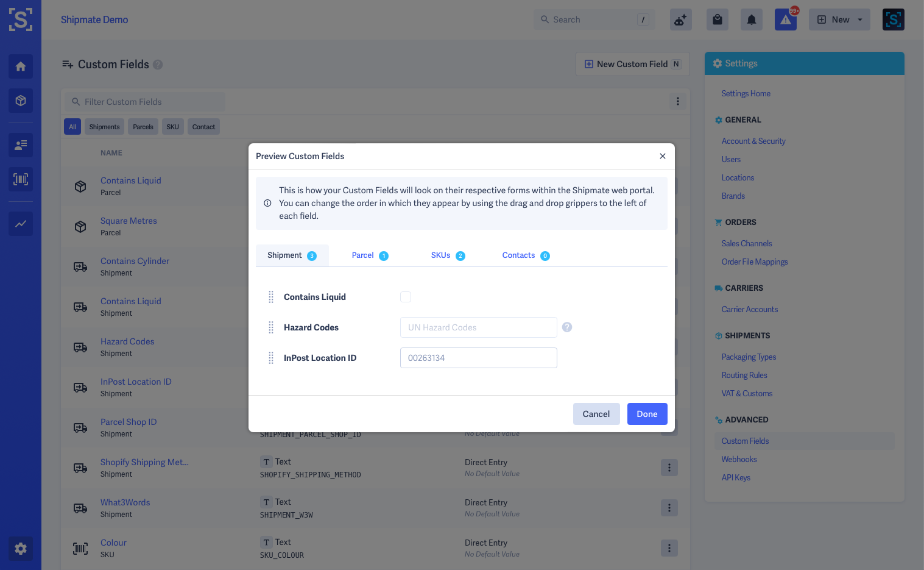The width and height of the screenshot is (924, 570).
Task: Grab the drag gripper for Hazard Codes
Action: (271, 327)
